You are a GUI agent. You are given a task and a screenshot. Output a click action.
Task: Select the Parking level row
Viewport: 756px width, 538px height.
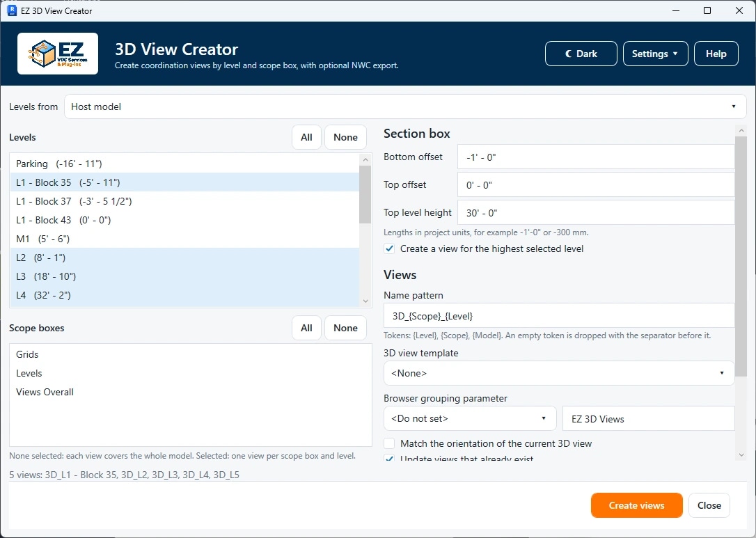pyautogui.click(x=184, y=164)
